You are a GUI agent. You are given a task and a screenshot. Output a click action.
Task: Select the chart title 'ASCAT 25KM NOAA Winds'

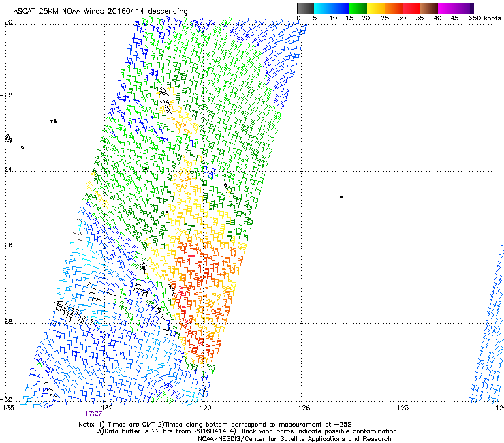[x=59, y=11]
